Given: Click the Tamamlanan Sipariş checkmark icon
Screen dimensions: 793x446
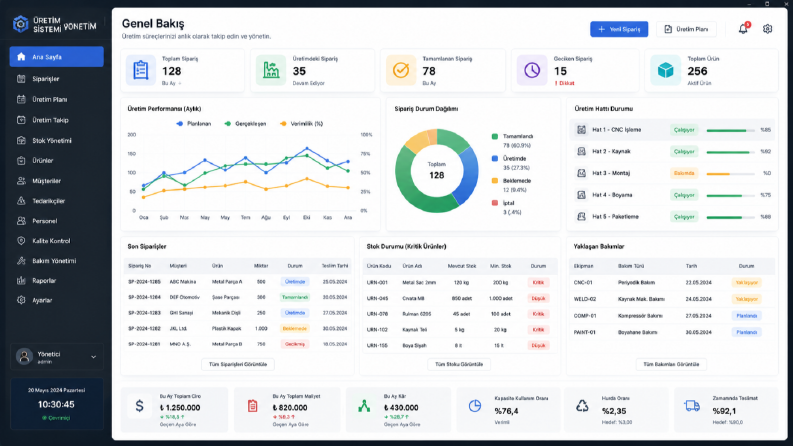Looking at the screenshot, I should click(x=401, y=70).
